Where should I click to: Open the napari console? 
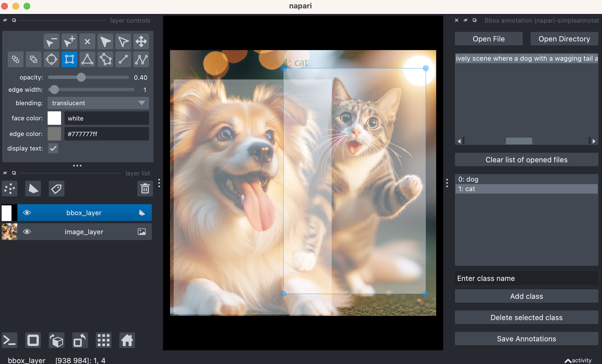click(x=10, y=340)
